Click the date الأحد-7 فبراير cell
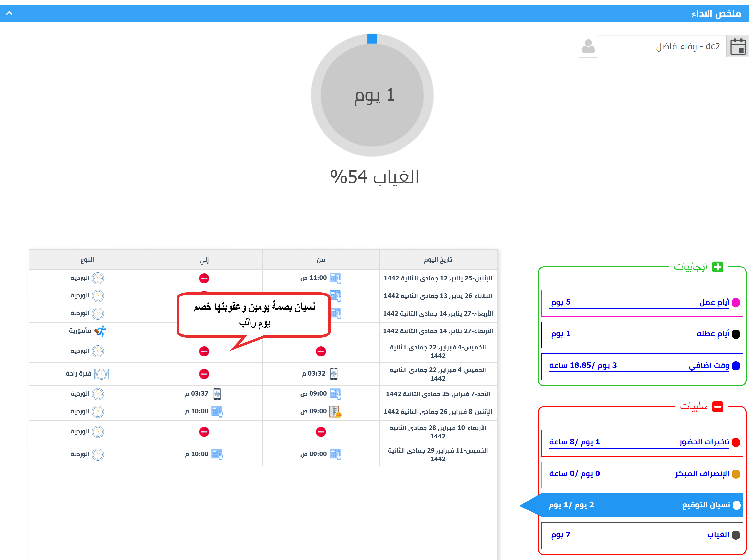This screenshot has width=752, height=560. click(437, 394)
